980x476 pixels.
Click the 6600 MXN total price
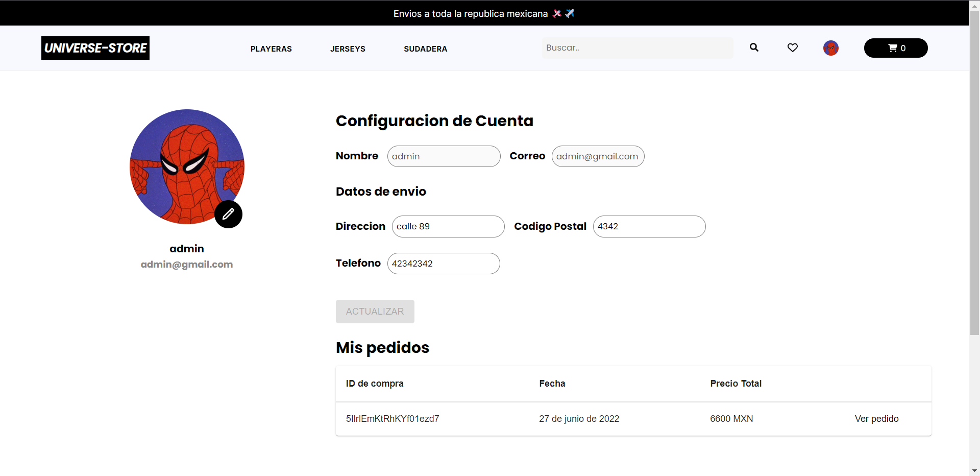[731, 419]
